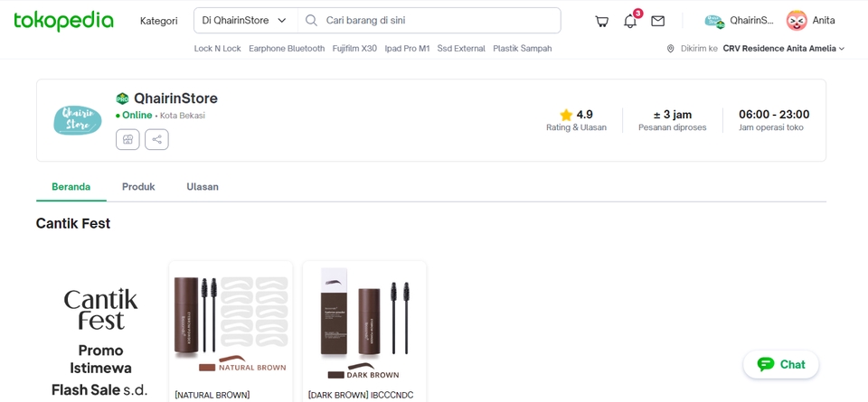Click the QhairinS... shop name in header

(x=751, y=21)
